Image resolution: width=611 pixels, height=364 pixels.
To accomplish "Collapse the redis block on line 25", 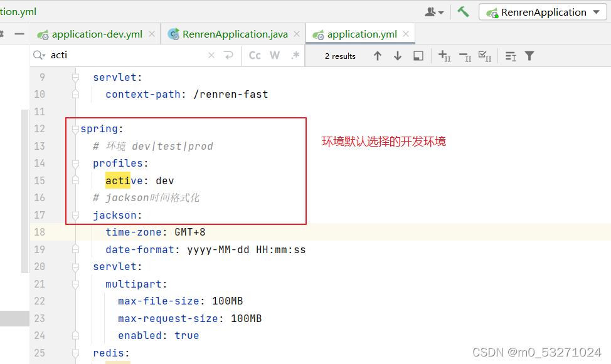I will click(x=76, y=353).
